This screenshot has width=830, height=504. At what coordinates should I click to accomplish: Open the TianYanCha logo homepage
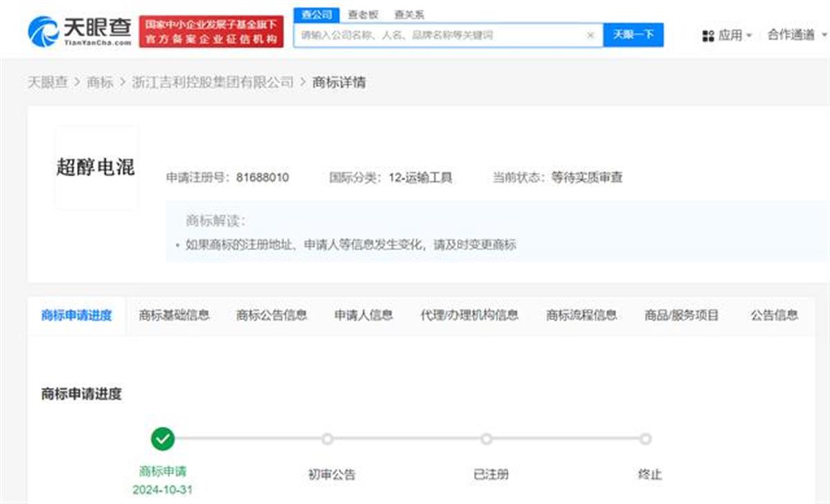[x=79, y=31]
